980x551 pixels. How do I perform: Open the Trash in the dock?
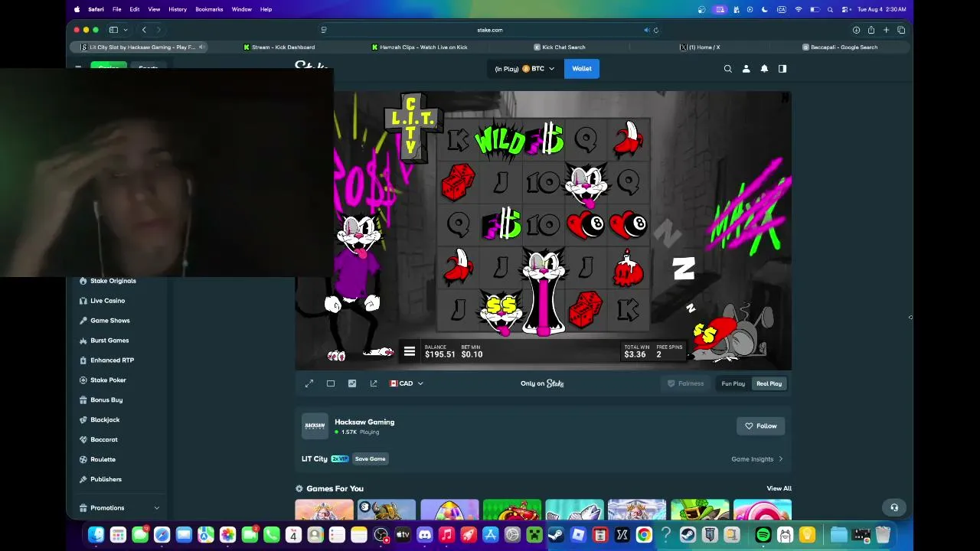pyautogui.click(x=883, y=535)
